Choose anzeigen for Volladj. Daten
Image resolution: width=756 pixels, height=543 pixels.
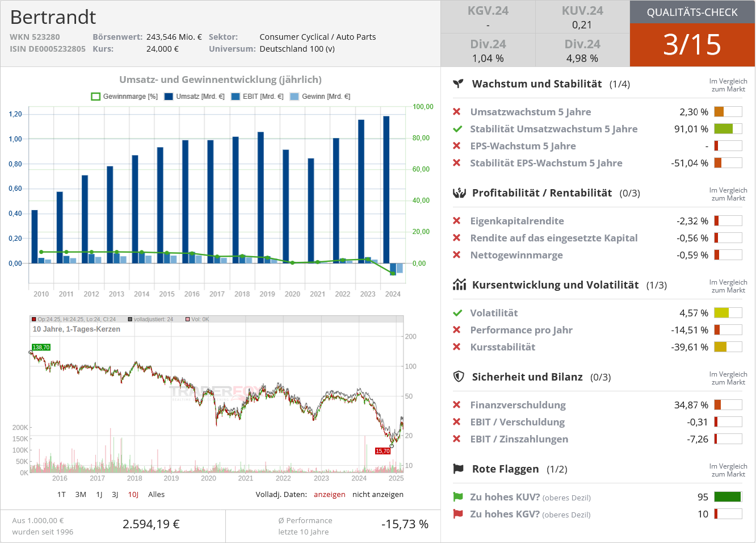pyautogui.click(x=330, y=495)
